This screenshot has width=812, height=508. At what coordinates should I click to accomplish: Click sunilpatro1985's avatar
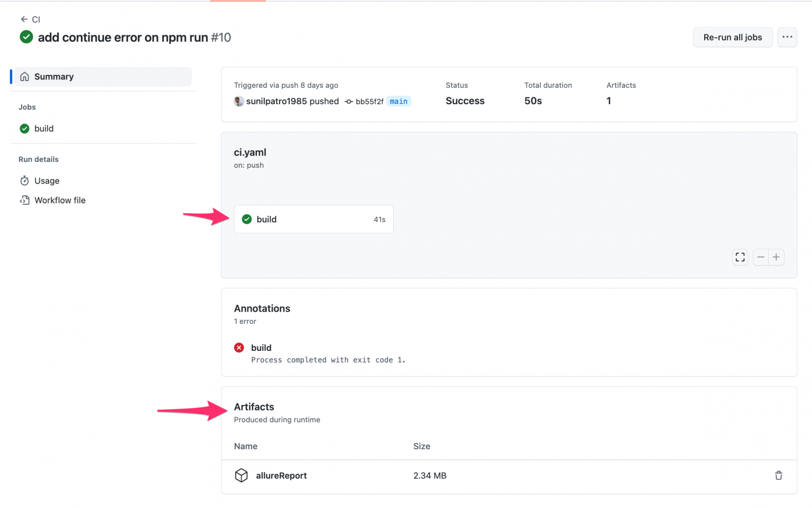pyautogui.click(x=238, y=101)
